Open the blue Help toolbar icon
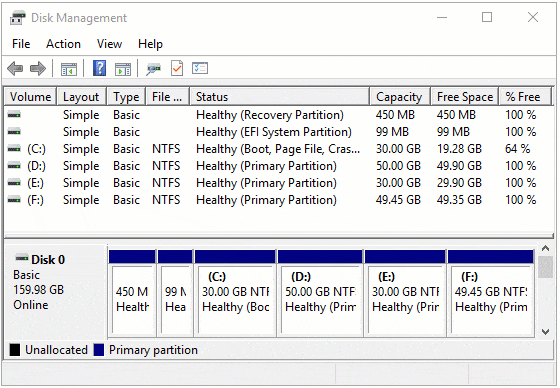This screenshot has width=560, height=388. (100, 68)
